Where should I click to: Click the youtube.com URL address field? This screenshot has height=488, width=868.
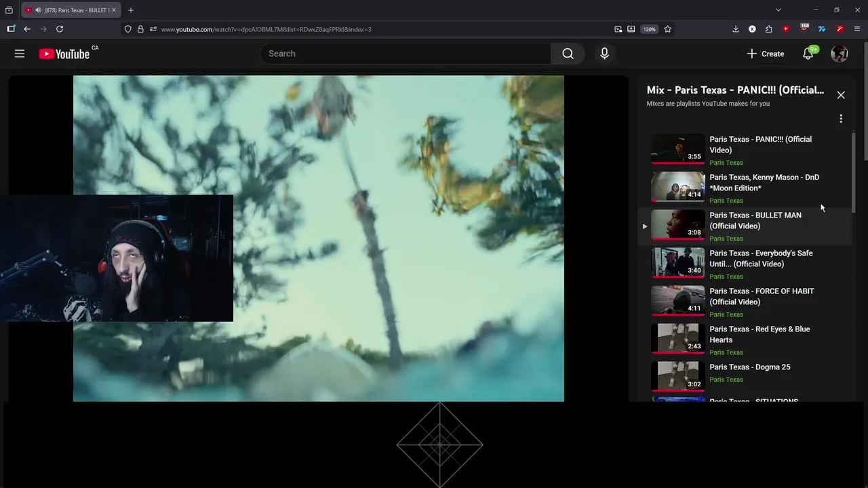(x=387, y=29)
